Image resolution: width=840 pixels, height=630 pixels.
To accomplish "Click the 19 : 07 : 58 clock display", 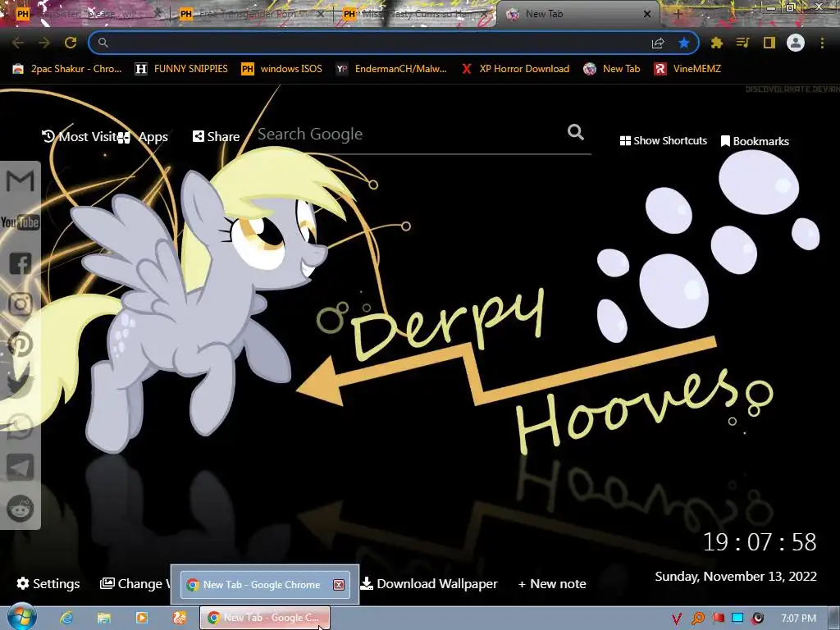I will tap(760, 542).
